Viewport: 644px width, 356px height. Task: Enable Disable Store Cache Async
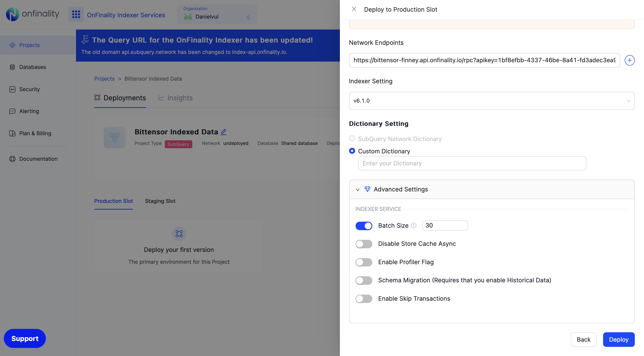(x=364, y=244)
